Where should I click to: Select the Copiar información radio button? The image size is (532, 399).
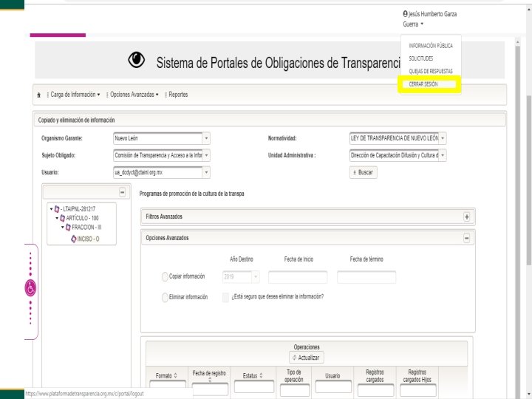click(x=165, y=276)
